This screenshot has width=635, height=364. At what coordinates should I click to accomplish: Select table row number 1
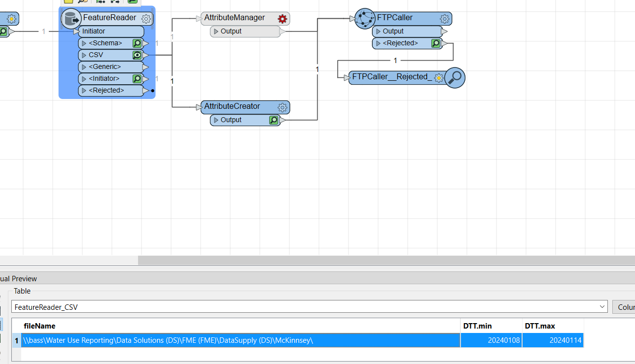coord(16,340)
